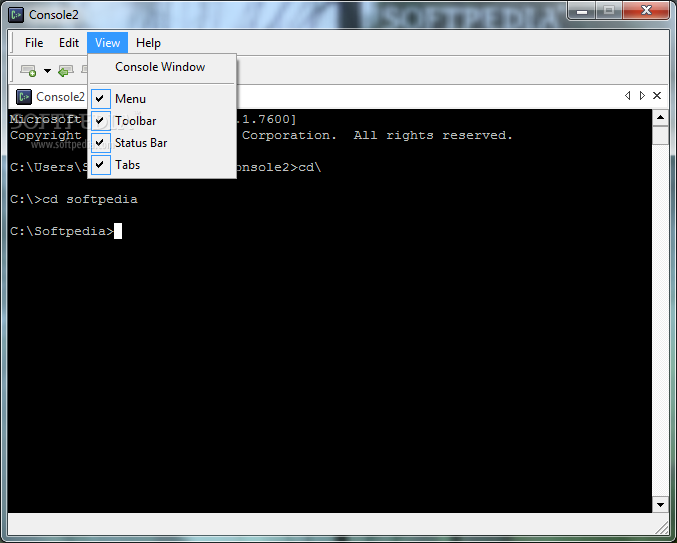Click the Console2 title bar app icon
Viewport: 677px width, 543px height.
click(x=16, y=15)
